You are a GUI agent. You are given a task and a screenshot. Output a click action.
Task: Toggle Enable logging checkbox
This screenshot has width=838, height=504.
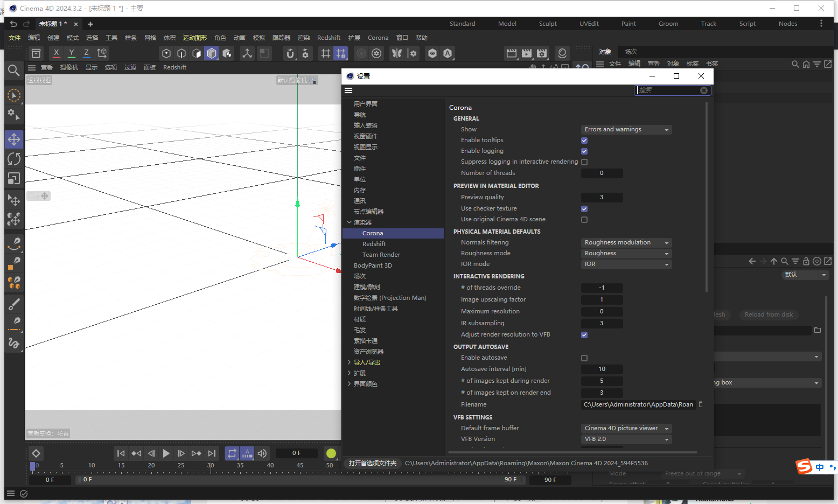pos(584,151)
